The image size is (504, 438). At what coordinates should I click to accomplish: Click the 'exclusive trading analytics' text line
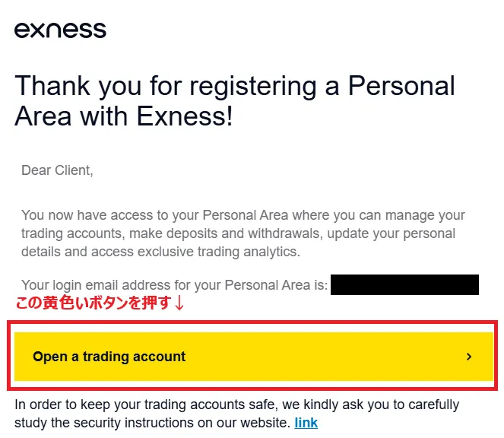point(160,252)
